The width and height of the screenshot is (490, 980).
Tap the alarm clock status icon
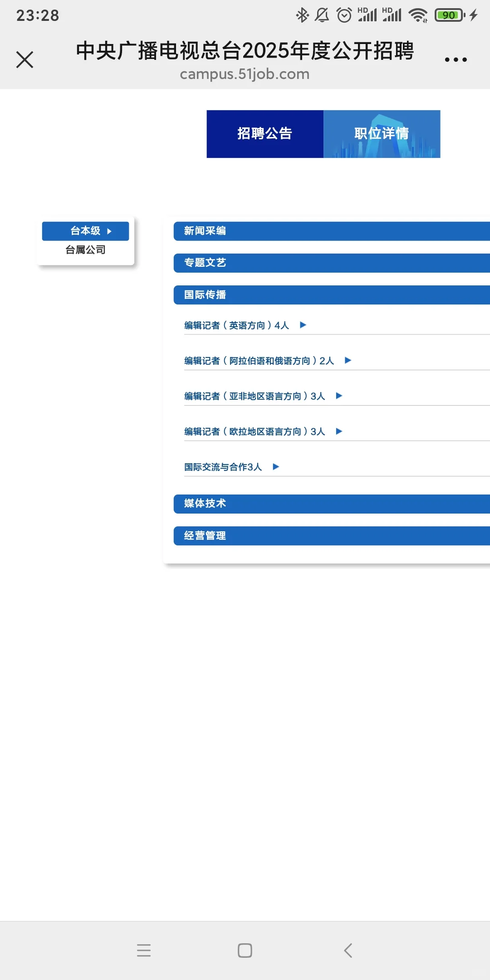344,15
